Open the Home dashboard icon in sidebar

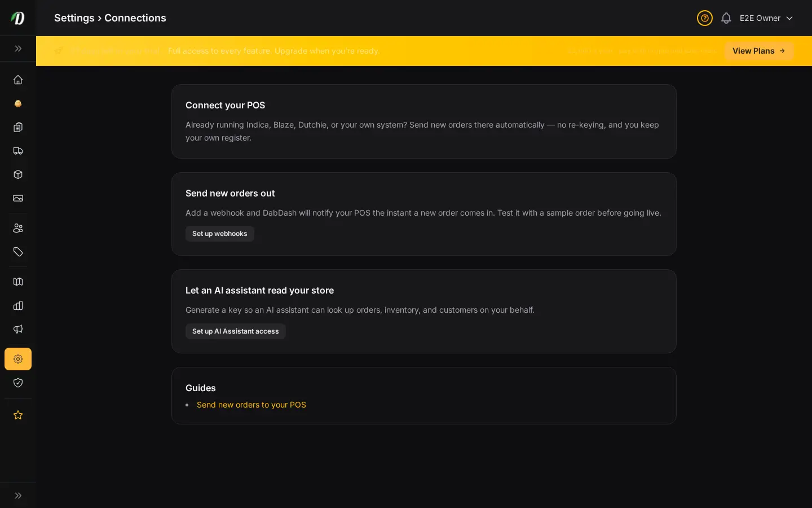(18, 80)
